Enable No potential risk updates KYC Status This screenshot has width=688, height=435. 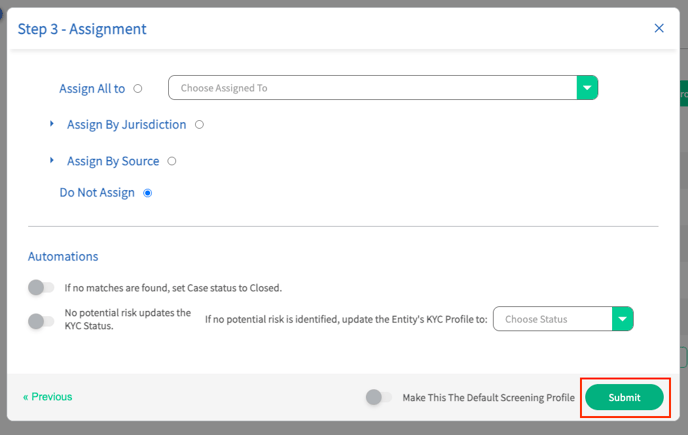pos(41,321)
